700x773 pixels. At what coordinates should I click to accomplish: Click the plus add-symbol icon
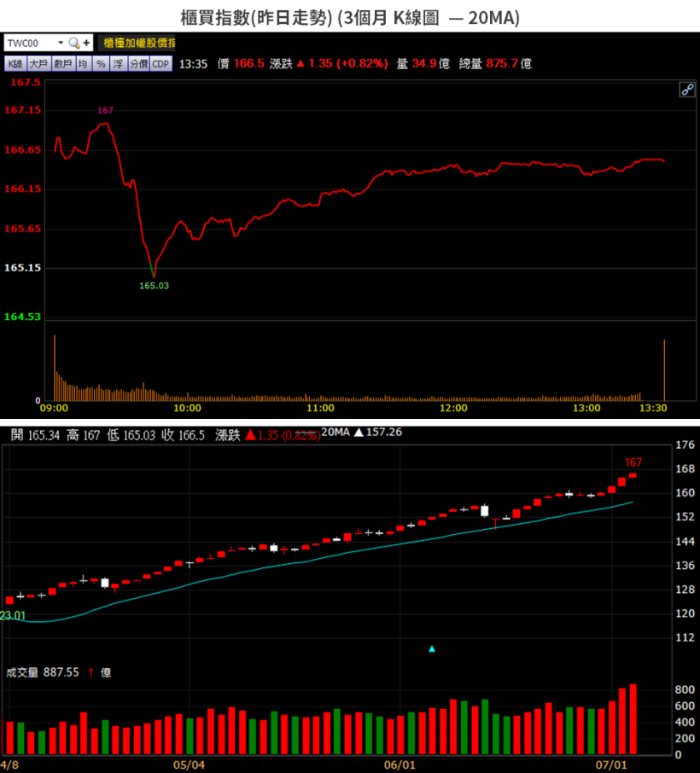click(x=87, y=43)
